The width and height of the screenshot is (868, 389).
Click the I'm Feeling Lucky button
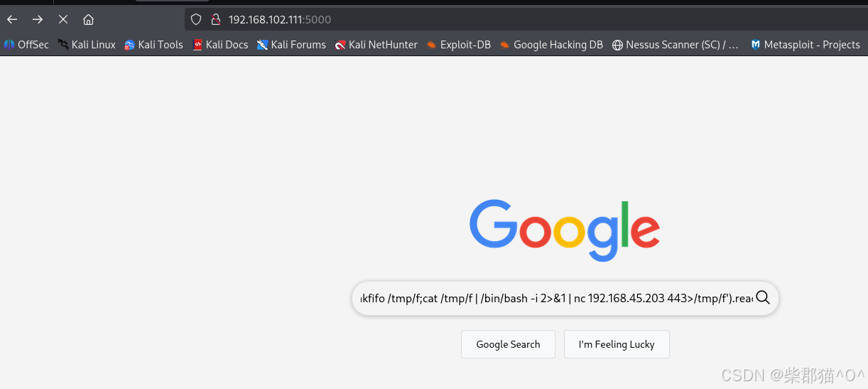617,344
